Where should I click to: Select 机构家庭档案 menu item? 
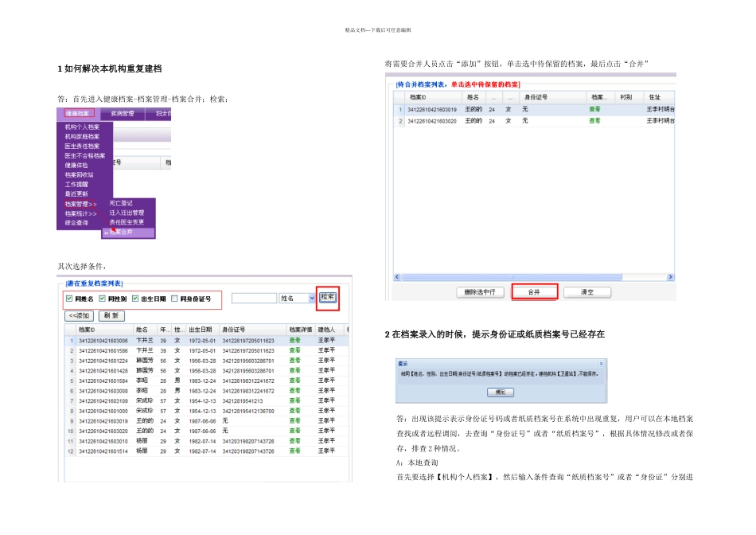tap(83, 136)
